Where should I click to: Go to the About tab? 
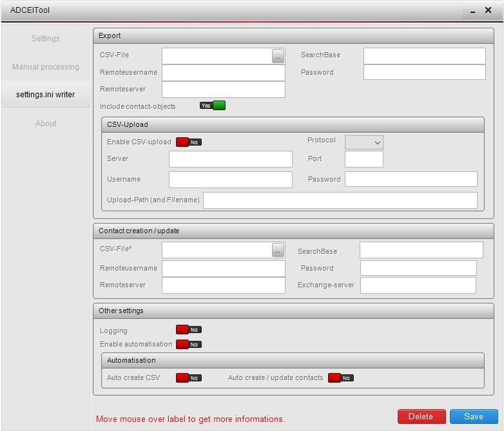(46, 124)
